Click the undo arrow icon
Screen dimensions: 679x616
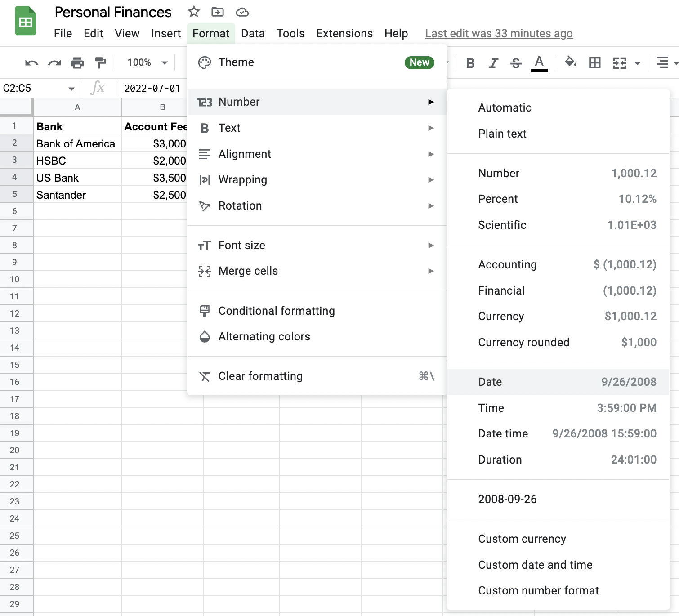click(x=31, y=63)
